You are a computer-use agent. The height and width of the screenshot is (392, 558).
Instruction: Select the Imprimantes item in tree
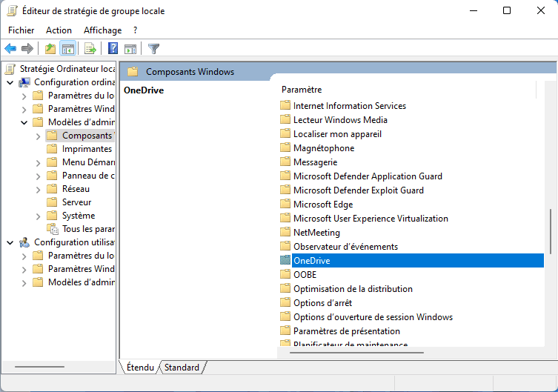tap(87, 149)
